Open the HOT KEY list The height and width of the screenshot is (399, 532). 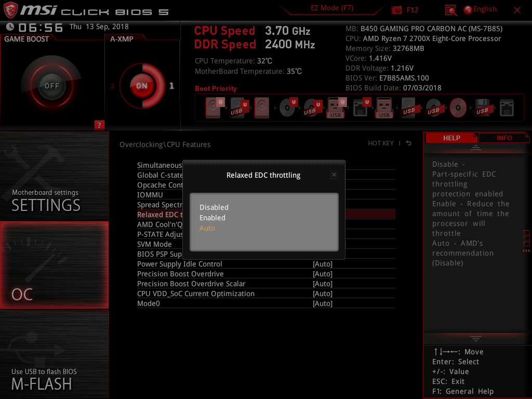click(381, 143)
